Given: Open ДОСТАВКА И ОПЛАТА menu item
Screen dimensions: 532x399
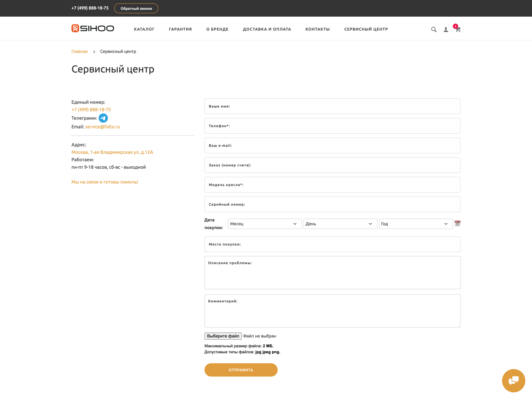Looking at the screenshot, I should point(267,29).
